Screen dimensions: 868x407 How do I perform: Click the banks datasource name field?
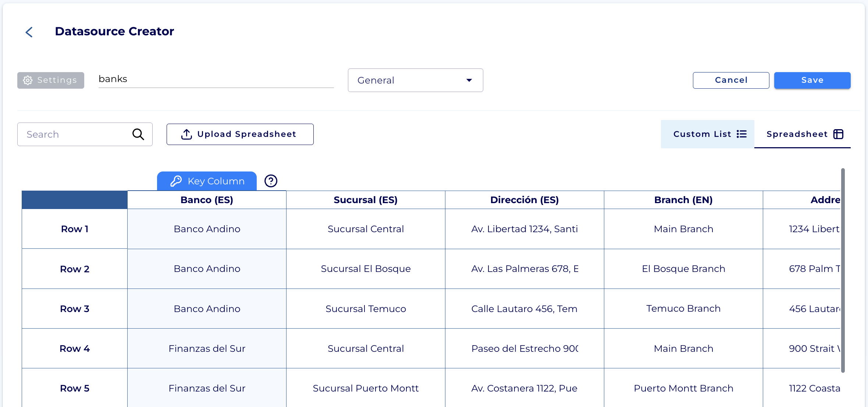coord(216,79)
